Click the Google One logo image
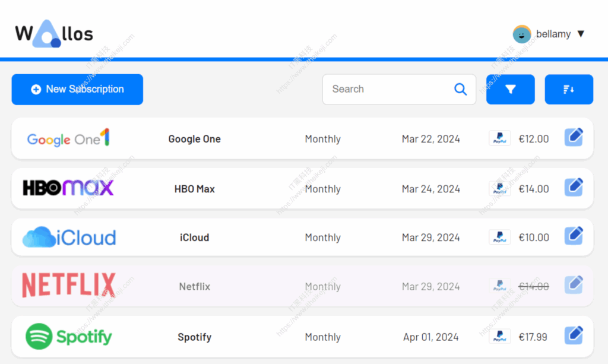Viewport: 608px width, 364px height. (x=68, y=139)
